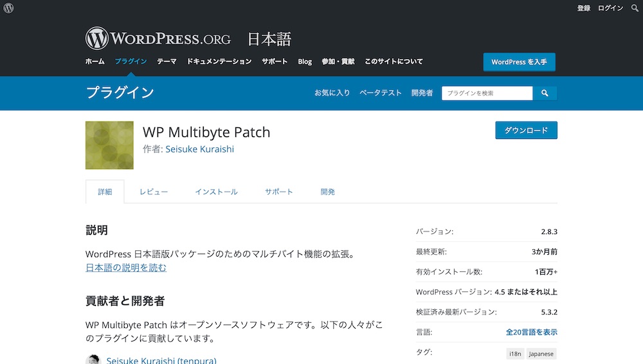
Task: Open ベータテスト link
Action: (x=380, y=93)
